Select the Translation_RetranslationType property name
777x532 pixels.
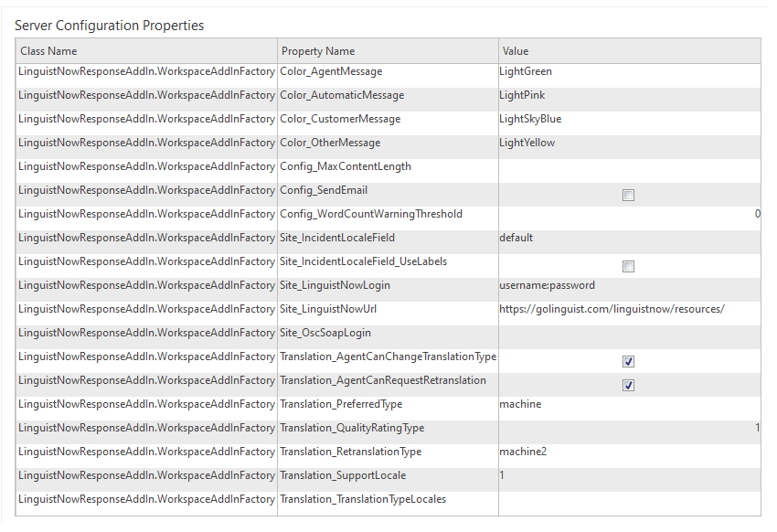click(351, 452)
